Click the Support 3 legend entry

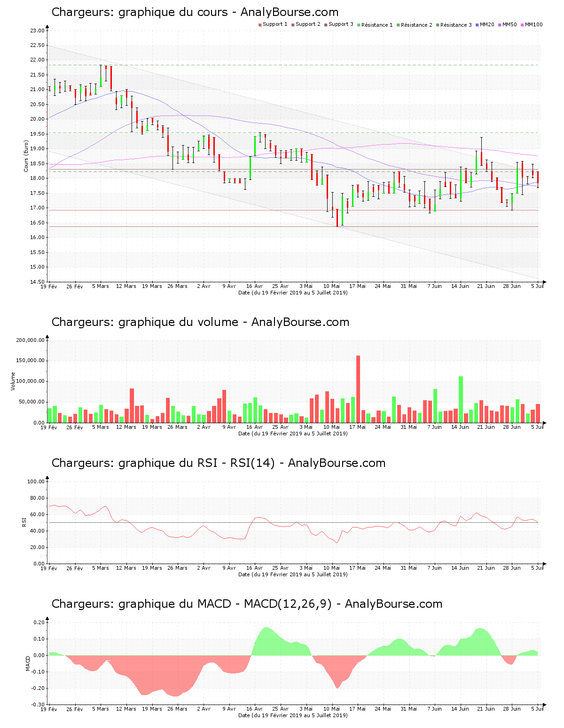coord(339,24)
